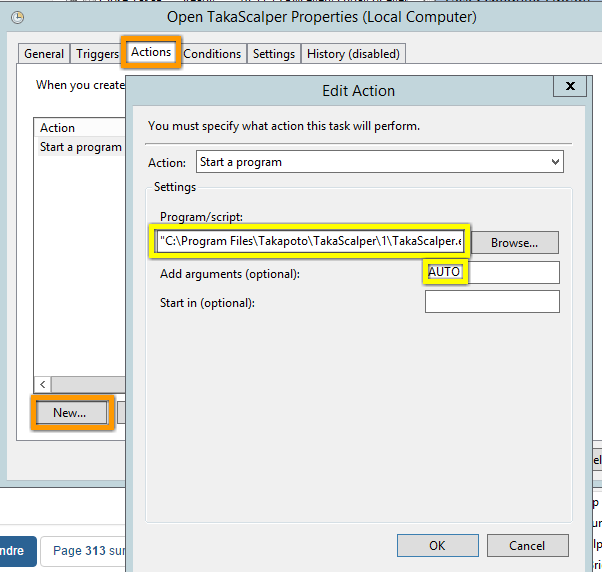Screen dimensions: 602x572
Task: Switch to the General tab
Action: point(44,54)
